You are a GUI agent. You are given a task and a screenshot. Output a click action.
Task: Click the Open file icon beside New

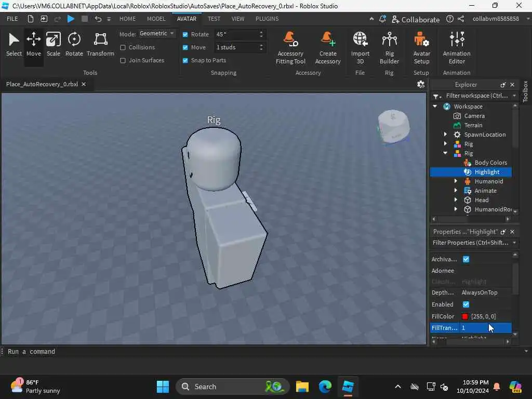[44, 19]
